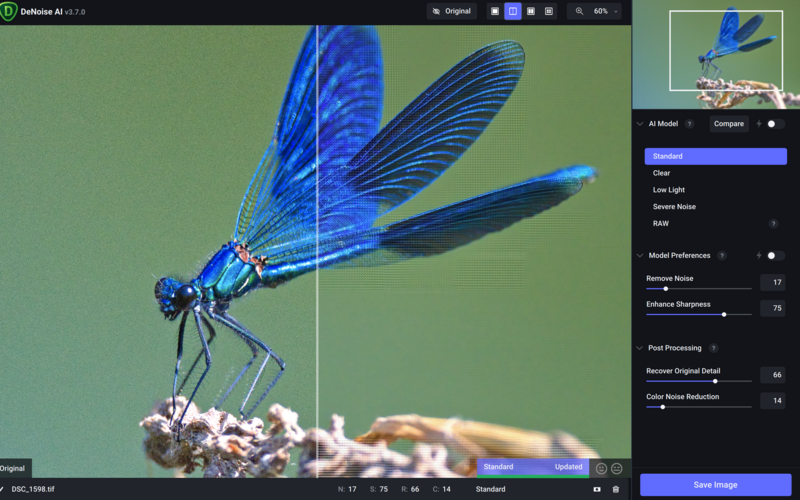This screenshot has width=800, height=500.
Task: Delete DSC_1598.tif with the trash icon
Action: coord(616,489)
